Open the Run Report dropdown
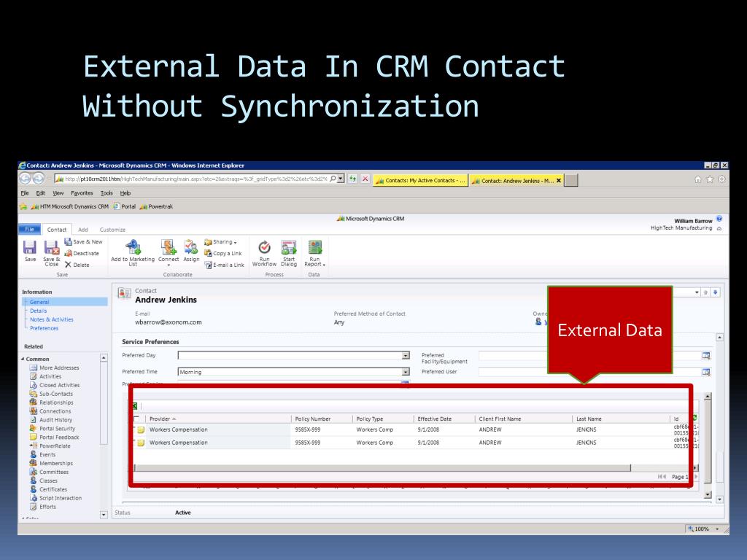The width and height of the screenshot is (747, 560). click(314, 253)
